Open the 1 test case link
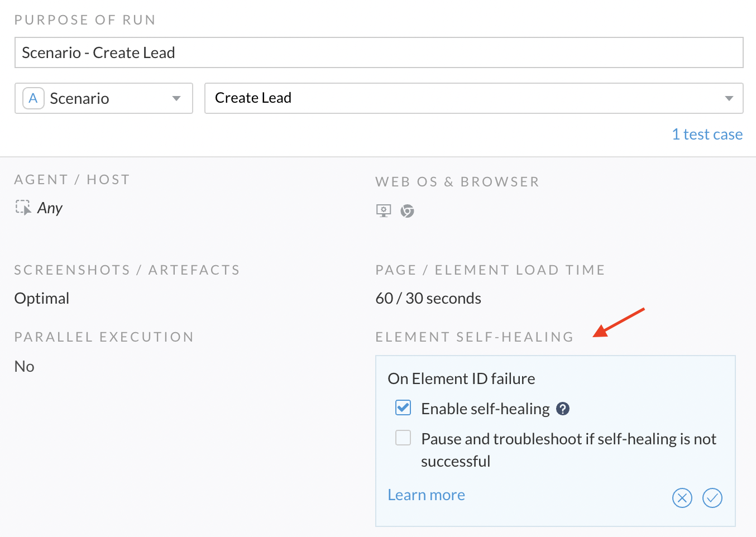Viewport: 756px width, 537px height. 707,135
